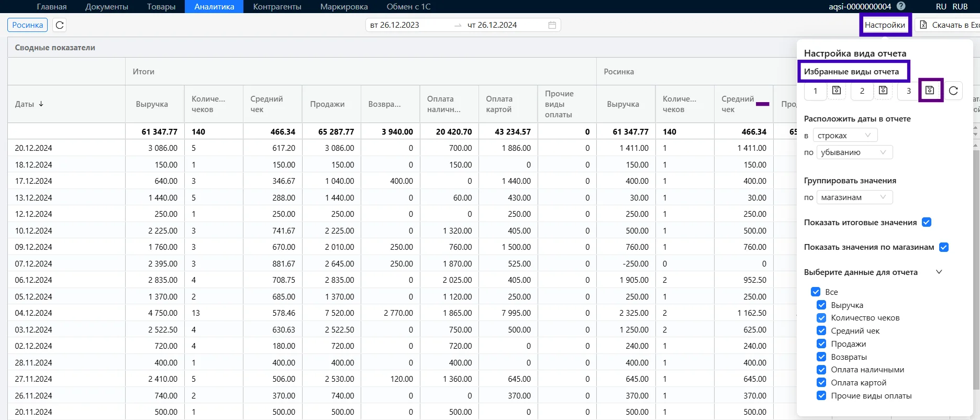This screenshot has height=420, width=980.
Task: Load favorite report view 2
Action: (862, 91)
